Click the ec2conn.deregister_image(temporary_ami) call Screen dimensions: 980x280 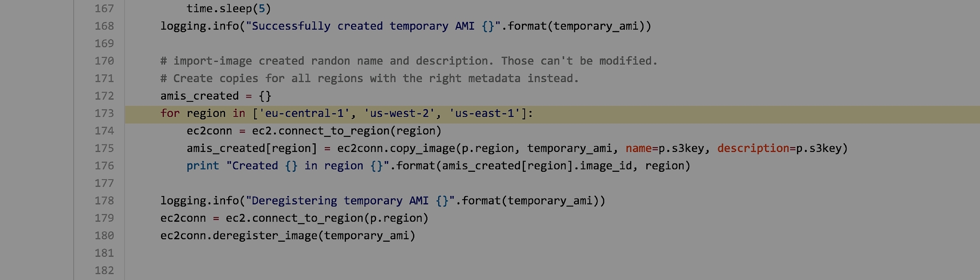point(288,236)
